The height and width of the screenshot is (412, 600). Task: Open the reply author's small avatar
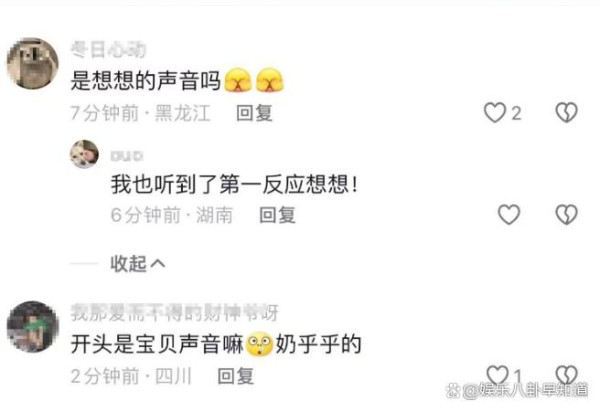coord(84,154)
